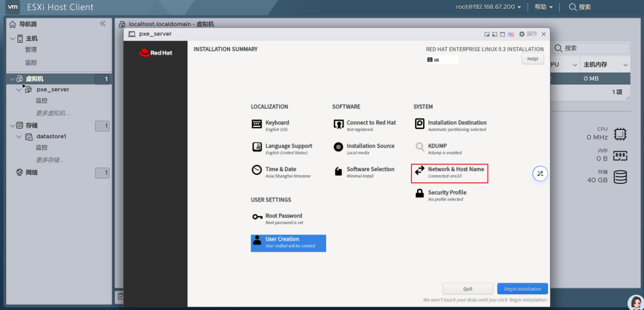Select datastore1 in the navigator tree
644x310 pixels.
(51, 136)
